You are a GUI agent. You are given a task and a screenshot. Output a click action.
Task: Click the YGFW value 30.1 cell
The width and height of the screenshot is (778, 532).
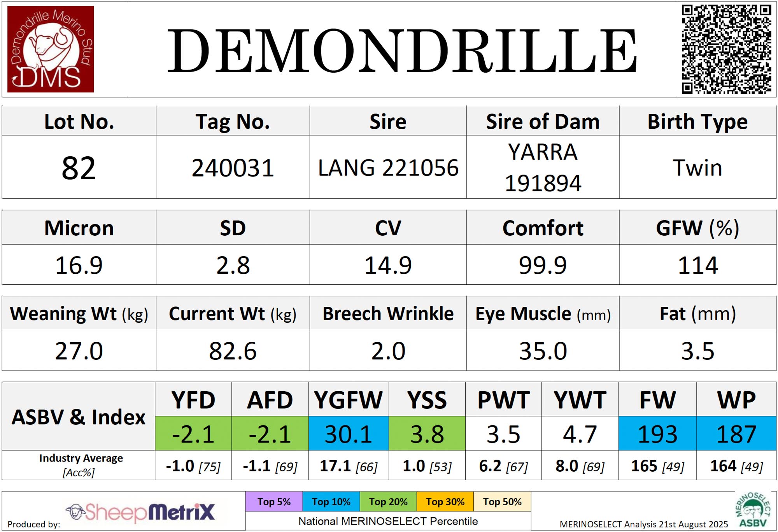[349, 434]
